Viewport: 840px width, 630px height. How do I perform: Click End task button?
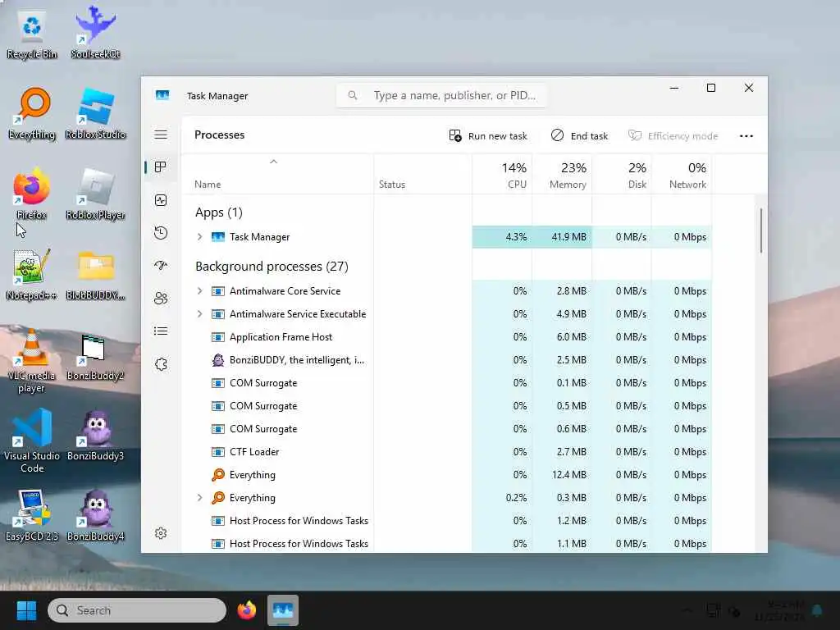click(579, 135)
